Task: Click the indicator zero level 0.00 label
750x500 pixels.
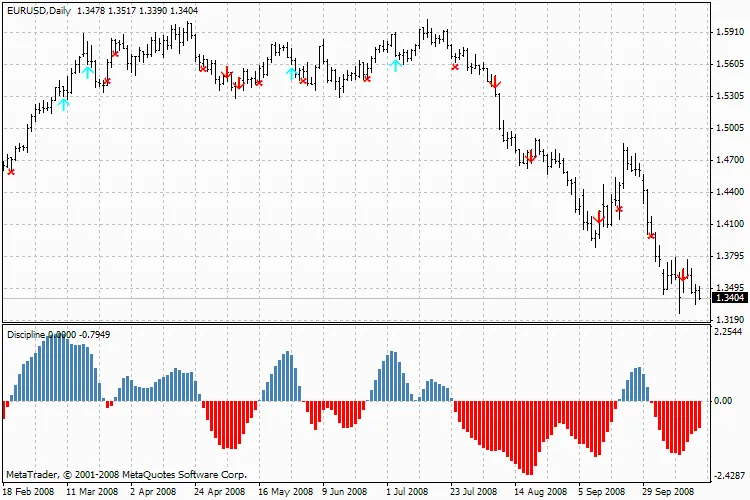Action: pyautogui.click(x=722, y=401)
